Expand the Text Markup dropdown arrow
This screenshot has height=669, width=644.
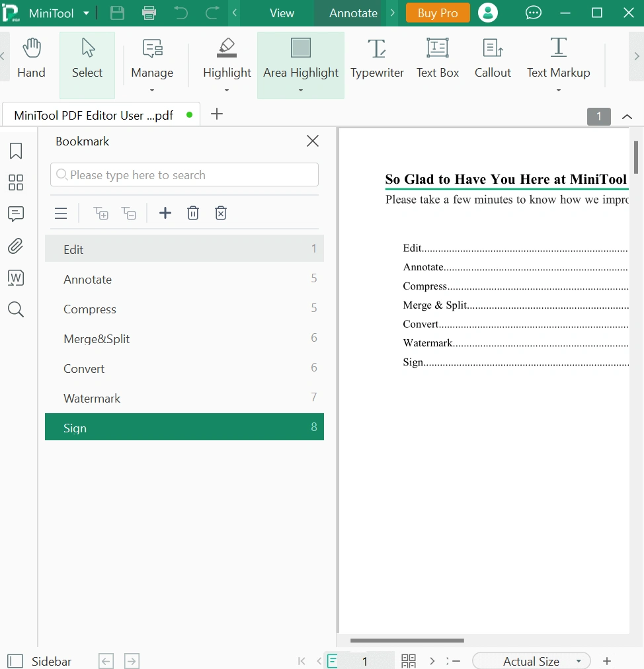click(558, 90)
